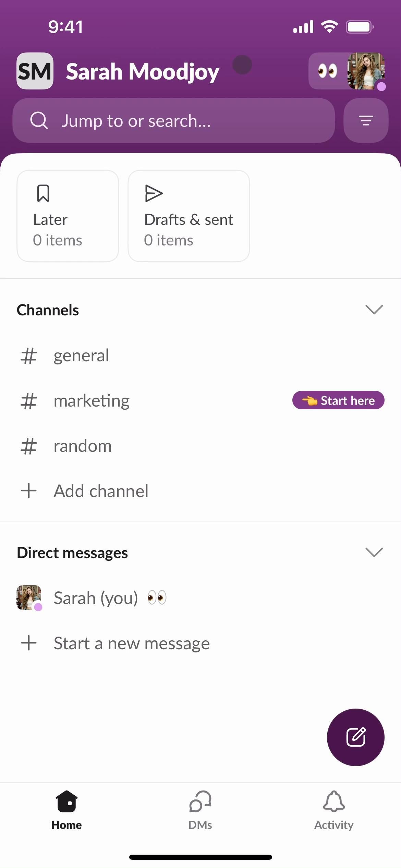Open the Sarah (you) direct message
Screen dimensions: 401x868
(x=96, y=598)
